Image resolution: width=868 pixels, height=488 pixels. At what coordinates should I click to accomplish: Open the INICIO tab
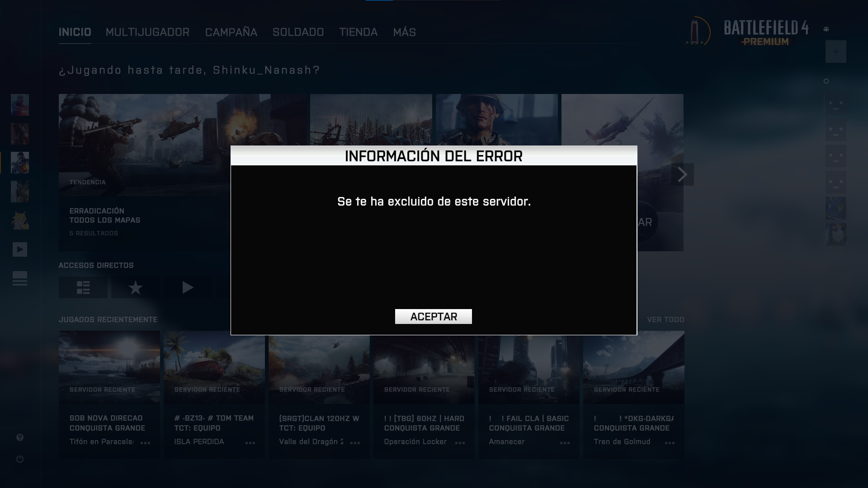[x=75, y=32]
